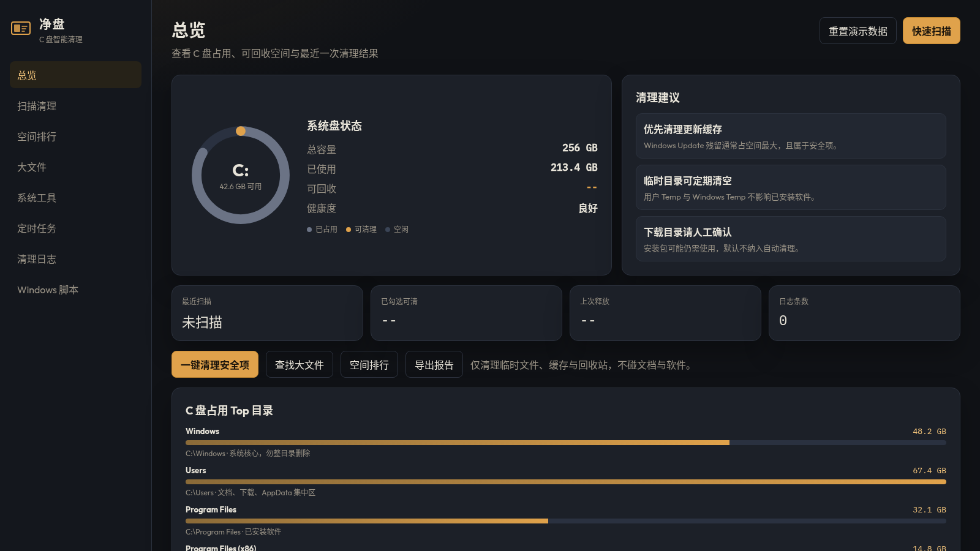Click the 净盘 app logo icon
The height and width of the screenshot is (551, 980).
21,28
